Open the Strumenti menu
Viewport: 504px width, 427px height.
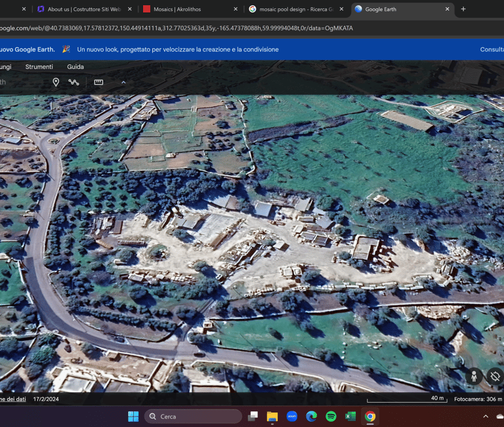point(39,67)
